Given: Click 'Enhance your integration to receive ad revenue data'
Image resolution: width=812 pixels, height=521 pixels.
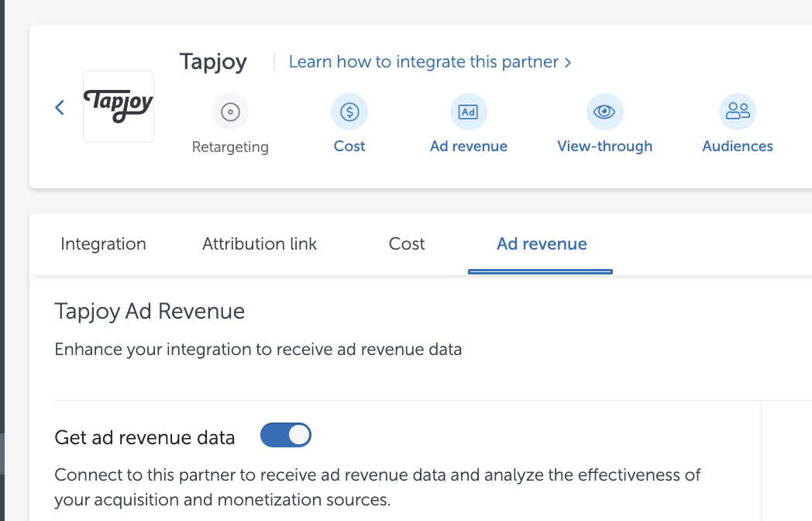Looking at the screenshot, I should (258, 350).
